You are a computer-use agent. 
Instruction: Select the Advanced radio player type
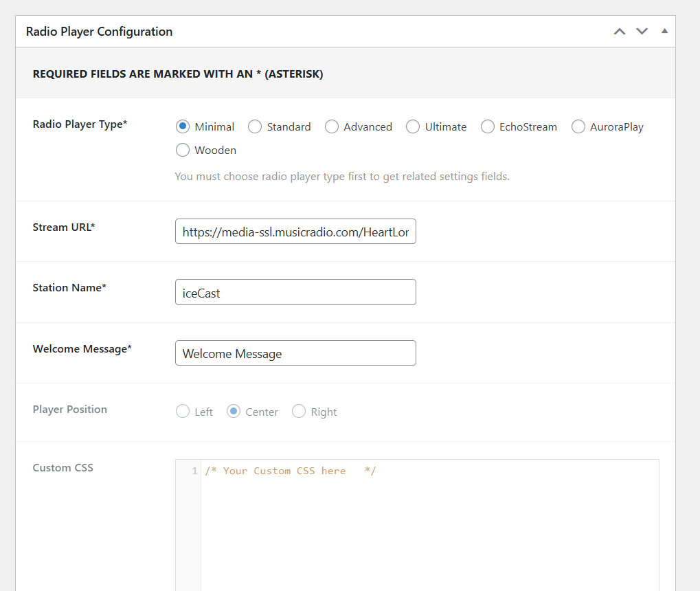point(332,126)
